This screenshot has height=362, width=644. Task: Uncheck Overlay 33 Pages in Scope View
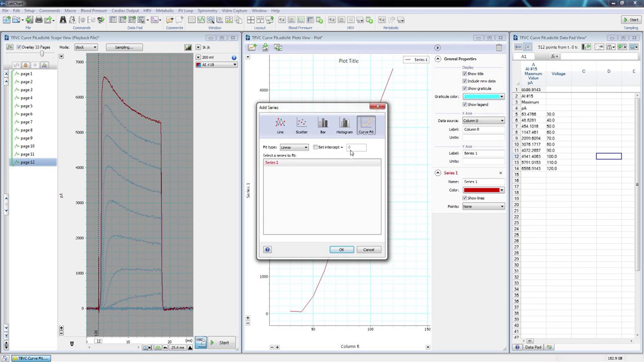[x=19, y=47]
